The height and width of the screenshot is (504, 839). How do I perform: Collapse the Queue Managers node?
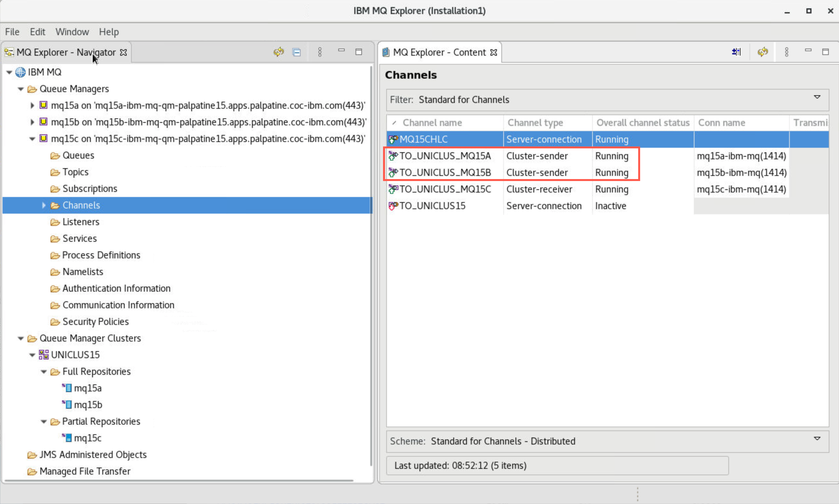point(21,89)
